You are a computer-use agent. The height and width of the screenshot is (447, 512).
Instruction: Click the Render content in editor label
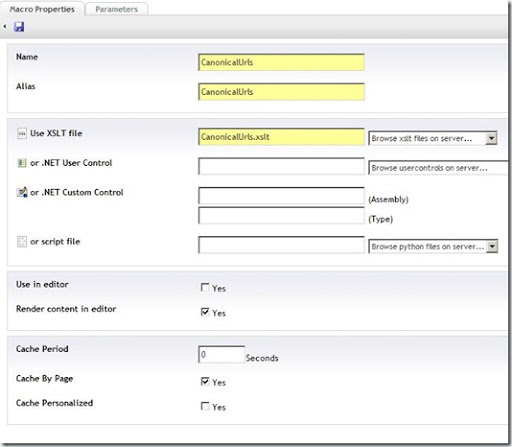(x=66, y=309)
